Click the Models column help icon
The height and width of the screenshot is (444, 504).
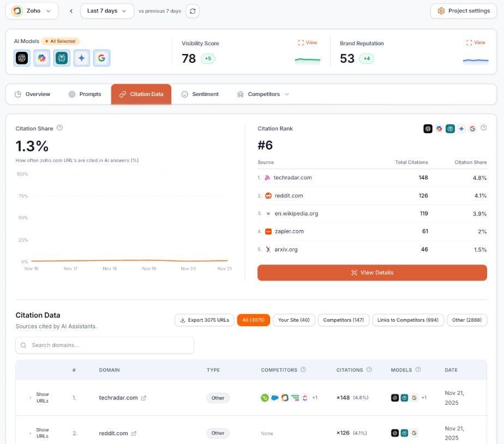418,370
